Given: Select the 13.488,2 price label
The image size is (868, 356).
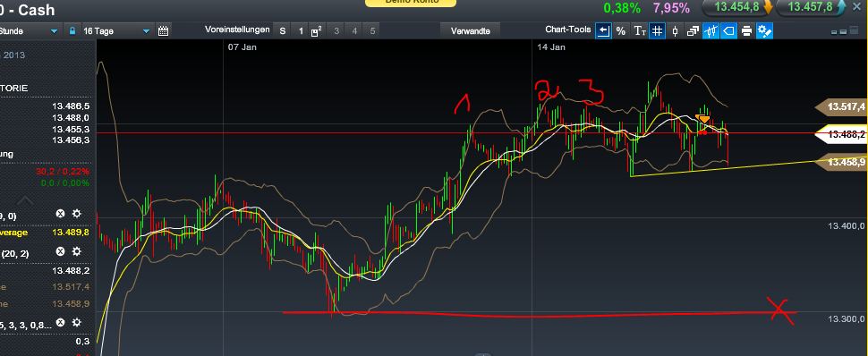Looking at the screenshot, I should [840, 134].
